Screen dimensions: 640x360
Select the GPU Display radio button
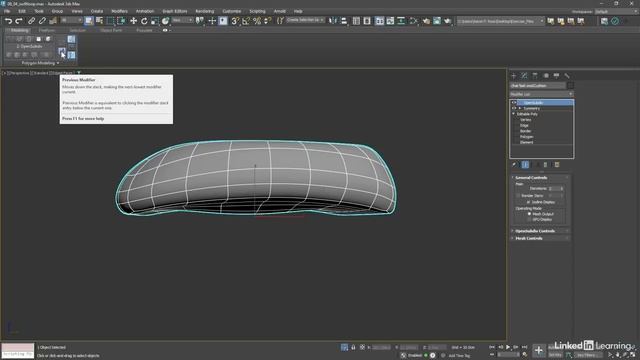pos(529,220)
